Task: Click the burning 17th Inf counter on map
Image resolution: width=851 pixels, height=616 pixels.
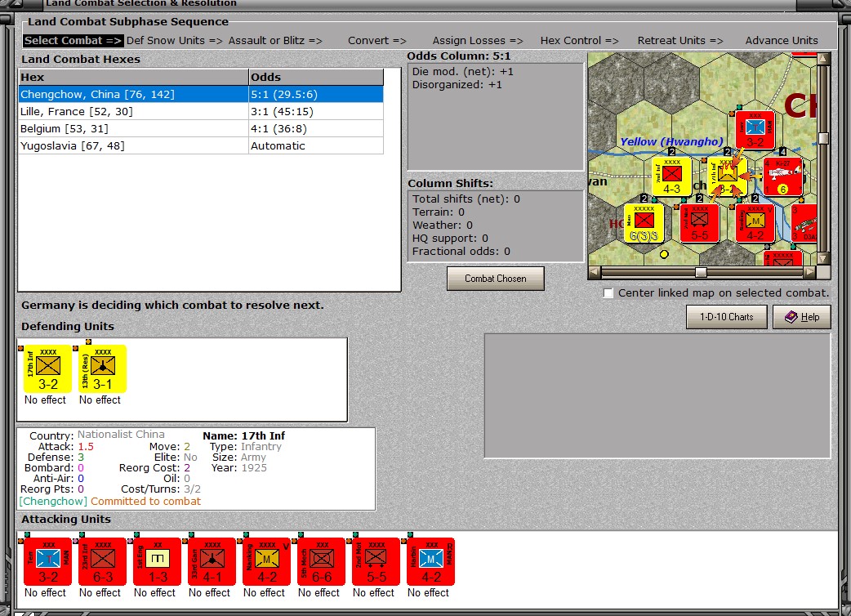Action: click(727, 176)
